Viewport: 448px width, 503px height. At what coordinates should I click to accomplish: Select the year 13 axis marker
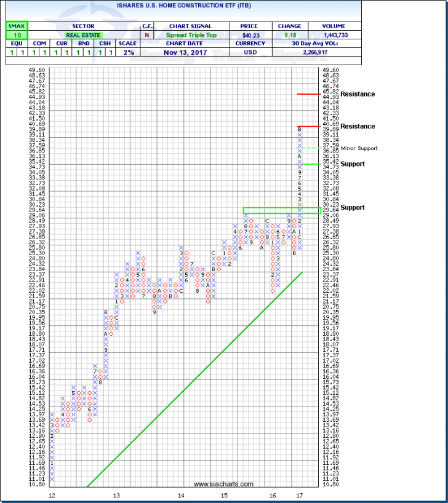coord(116,495)
